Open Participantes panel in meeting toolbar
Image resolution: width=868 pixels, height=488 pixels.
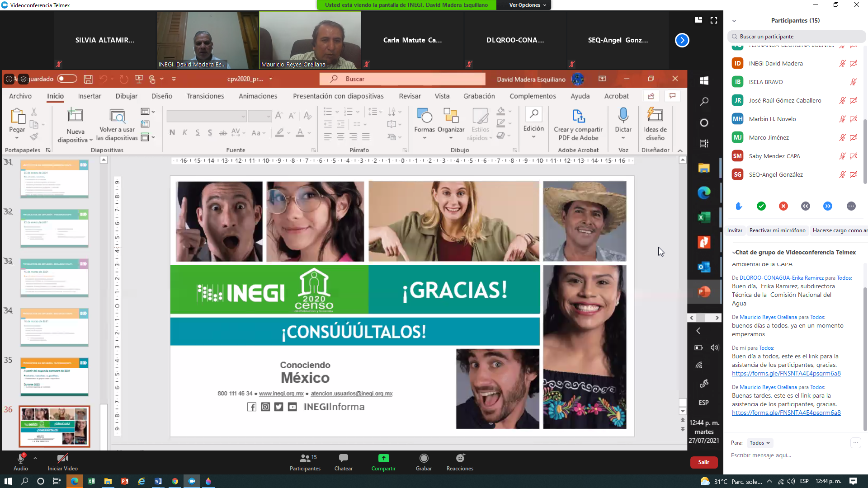pyautogui.click(x=305, y=462)
